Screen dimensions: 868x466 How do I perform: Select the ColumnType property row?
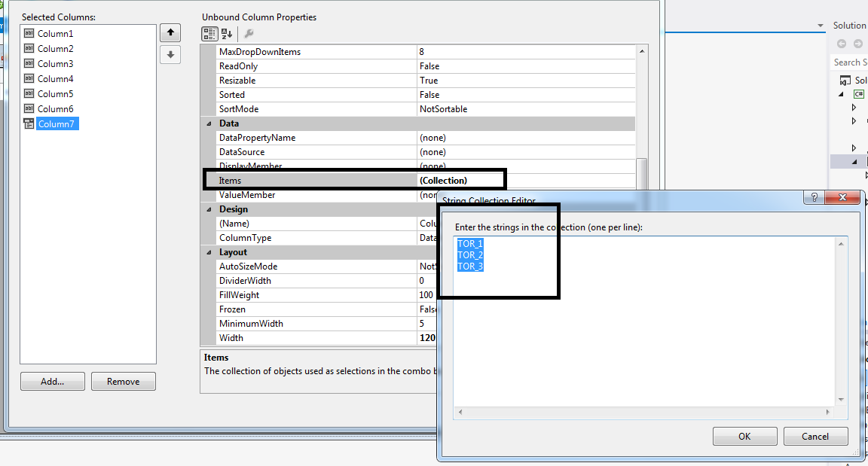[326, 238]
